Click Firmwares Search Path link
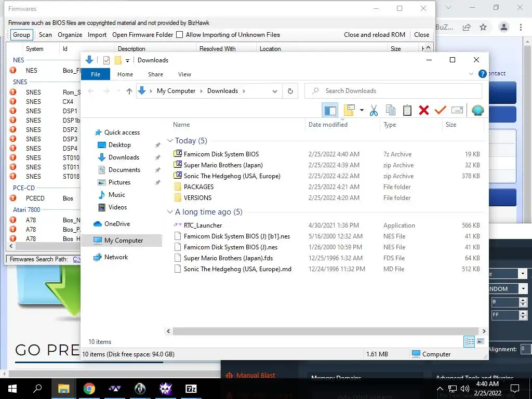 pos(77,259)
